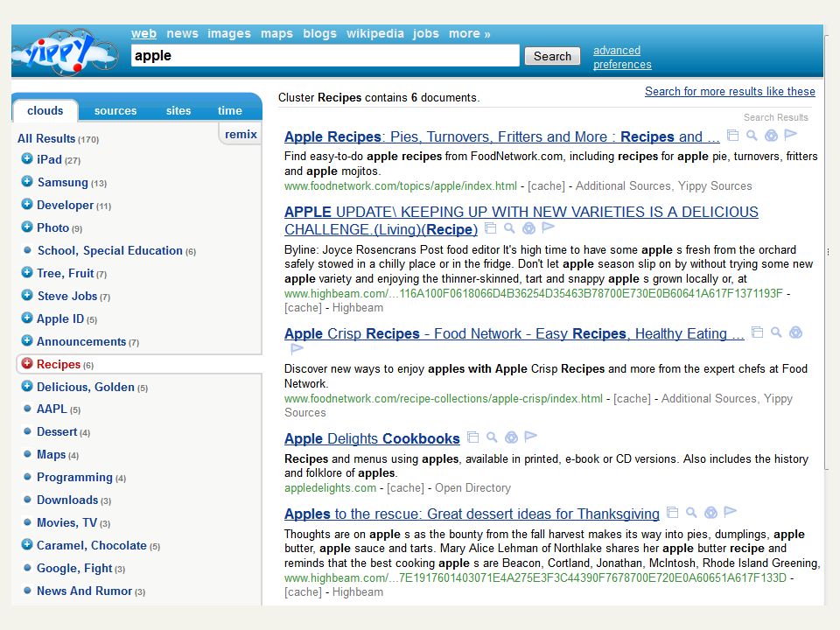
Task: Expand the Photo cluster plus icon
Action: pos(27,227)
